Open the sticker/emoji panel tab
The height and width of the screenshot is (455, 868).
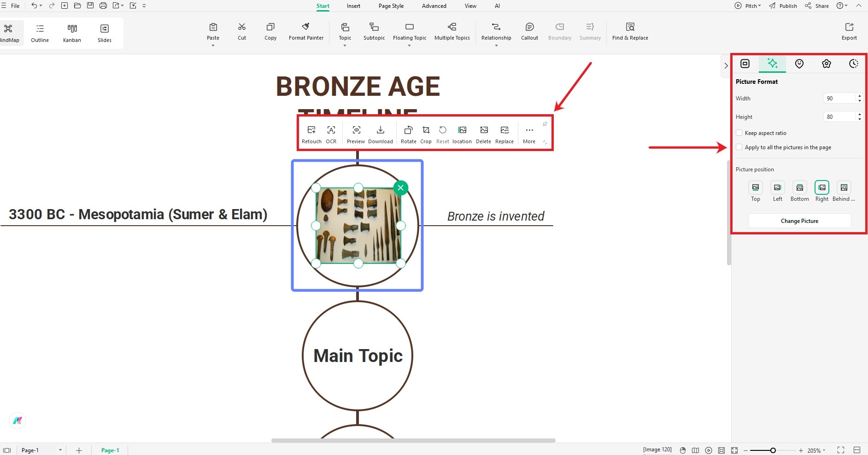click(x=799, y=64)
